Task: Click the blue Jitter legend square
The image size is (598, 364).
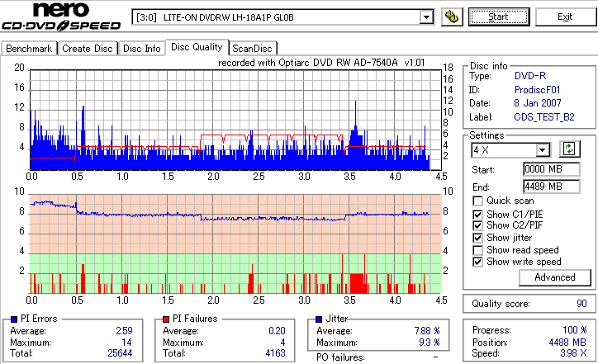Action: (319, 319)
